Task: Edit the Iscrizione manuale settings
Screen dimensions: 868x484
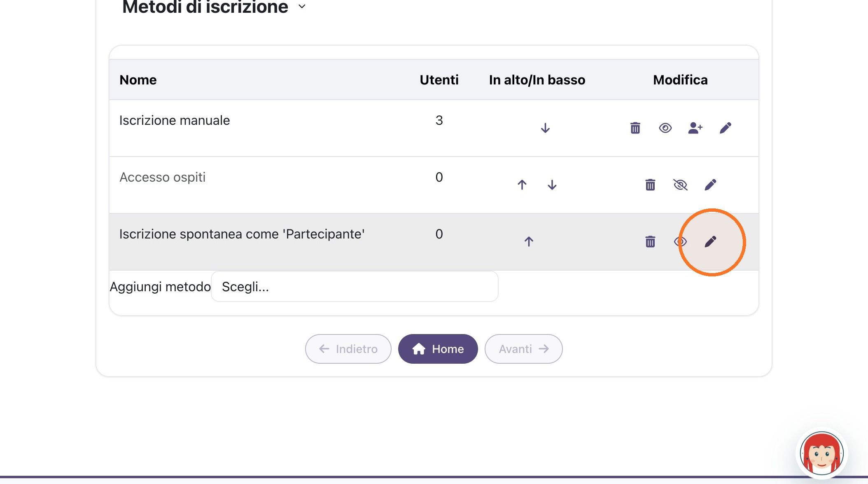Action: tap(725, 128)
